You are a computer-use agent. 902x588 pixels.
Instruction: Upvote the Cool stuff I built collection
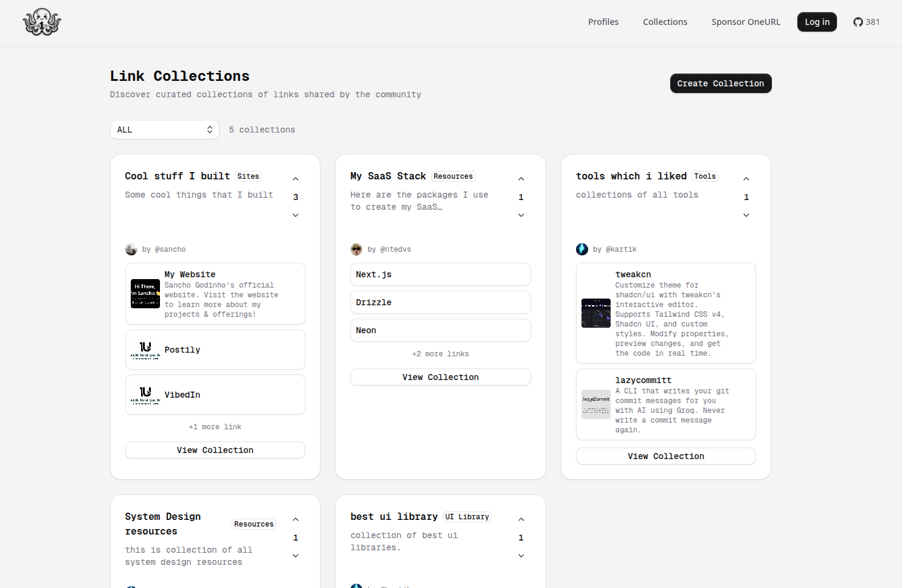(296, 179)
